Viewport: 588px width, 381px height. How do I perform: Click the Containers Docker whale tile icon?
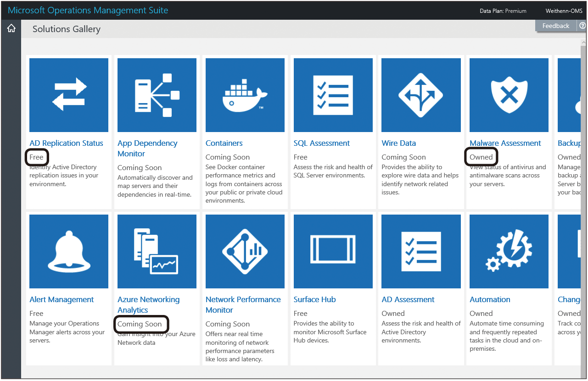coord(245,95)
